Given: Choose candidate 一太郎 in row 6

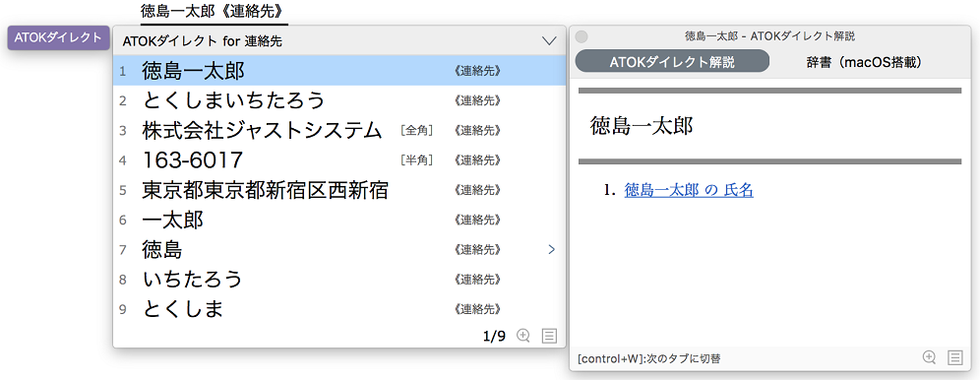Looking at the screenshot, I should coord(339,220).
